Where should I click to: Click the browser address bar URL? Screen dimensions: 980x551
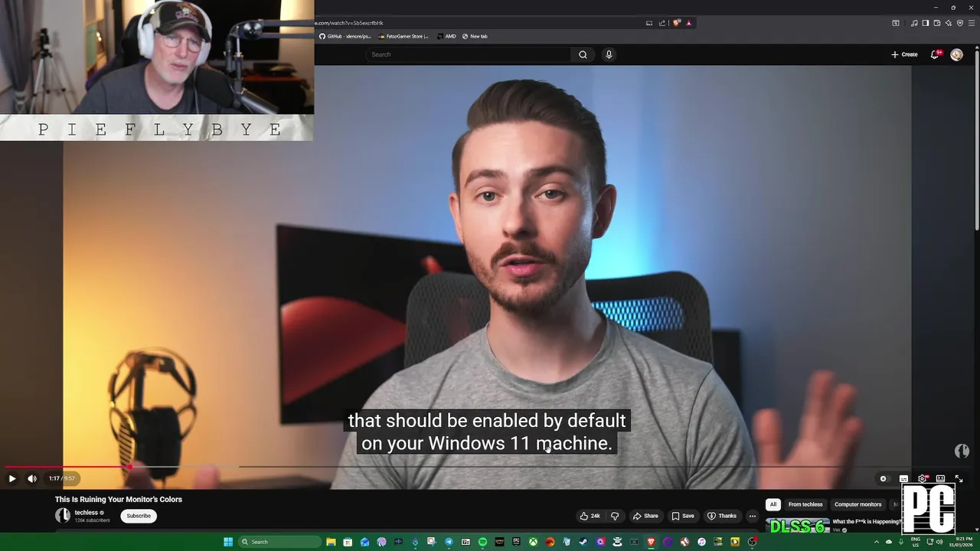[x=348, y=23]
